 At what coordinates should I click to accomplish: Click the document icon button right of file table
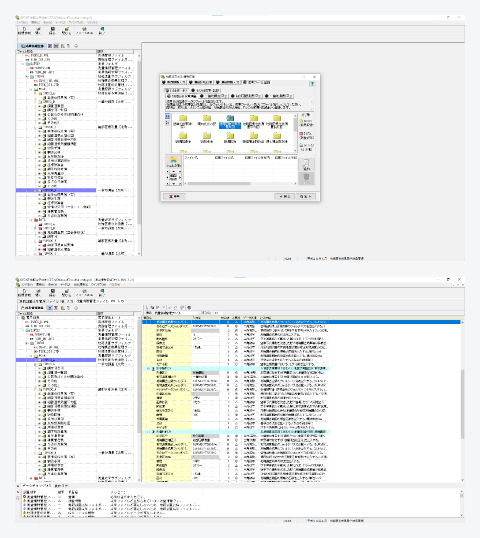click(306, 165)
